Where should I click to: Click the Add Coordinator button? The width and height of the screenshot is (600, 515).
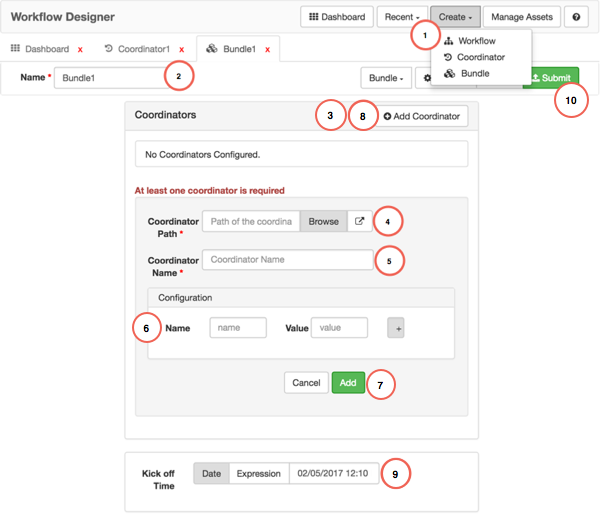pyautogui.click(x=421, y=116)
